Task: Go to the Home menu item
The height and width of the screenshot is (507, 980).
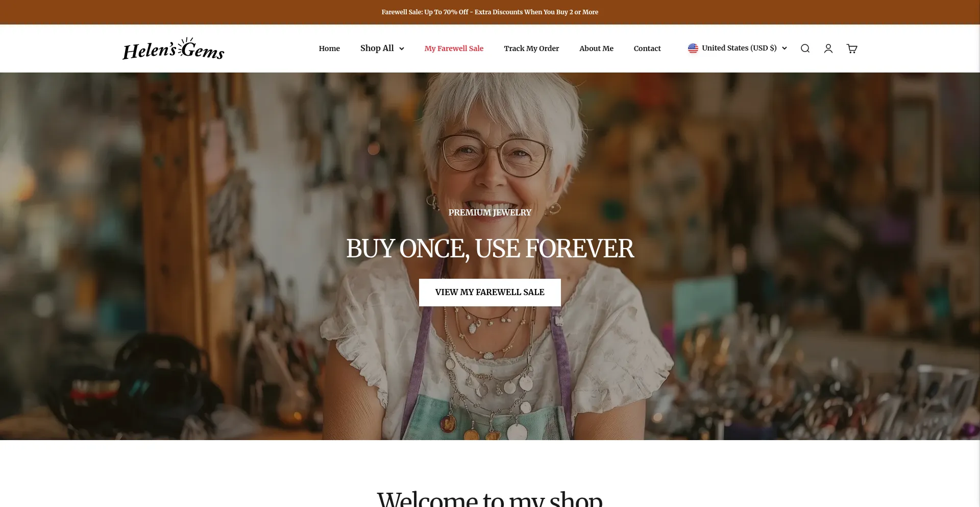Action: pos(329,49)
